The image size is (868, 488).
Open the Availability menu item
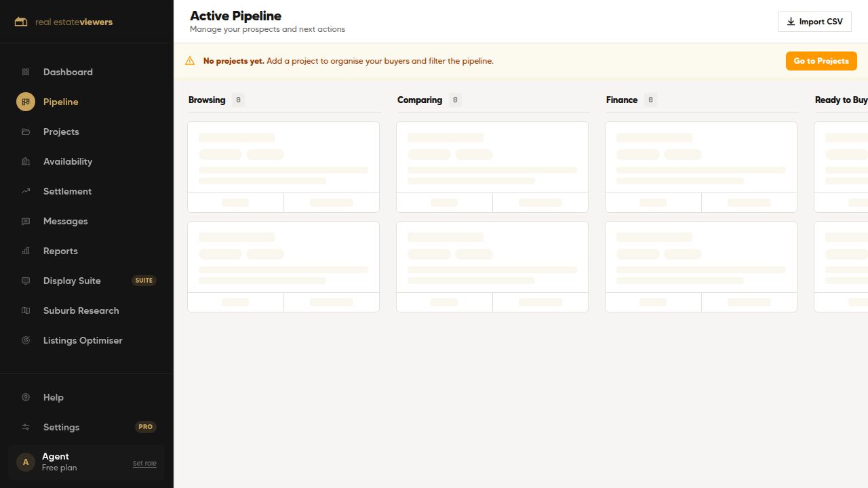coord(87,161)
